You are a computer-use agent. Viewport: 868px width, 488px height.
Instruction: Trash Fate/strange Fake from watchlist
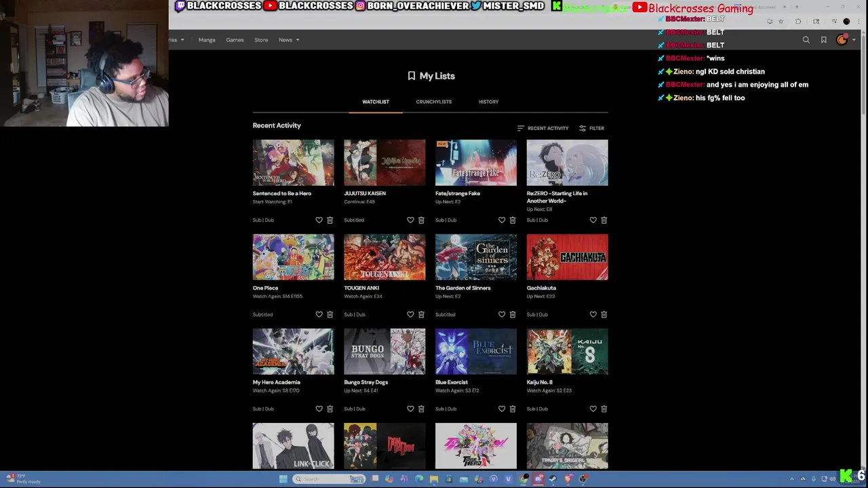click(x=513, y=220)
